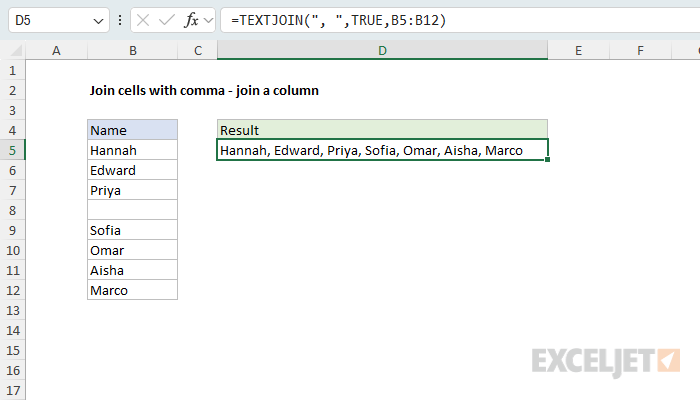700x400 pixels.
Task: Click the three-dot formula bar handle
Action: coord(120,20)
